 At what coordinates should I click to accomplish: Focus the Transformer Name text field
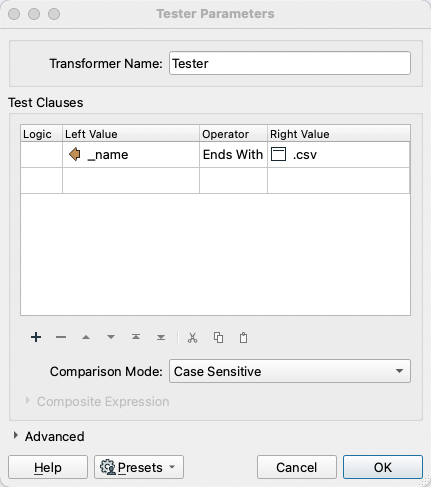point(290,63)
